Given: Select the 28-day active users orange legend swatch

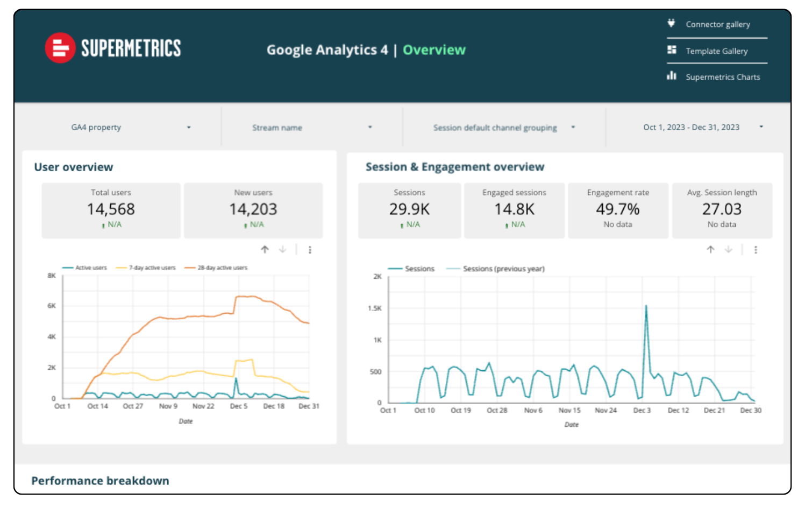Looking at the screenshot, I should pyautogui.click(x=190, y=267).
